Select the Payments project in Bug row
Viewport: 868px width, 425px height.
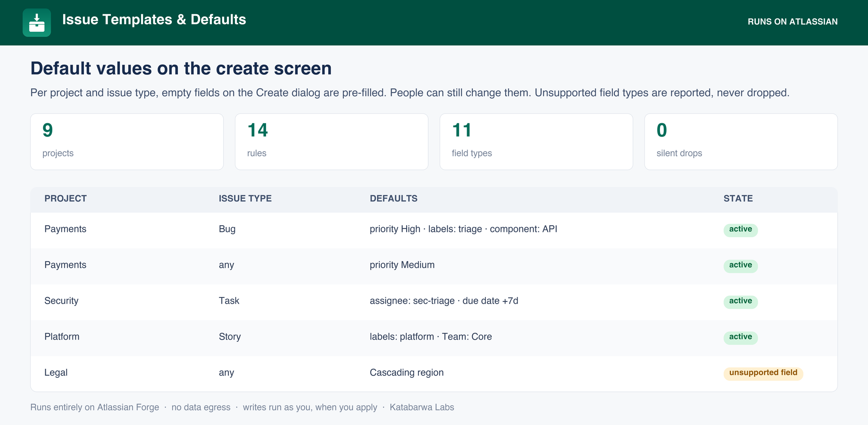[66, 229]
